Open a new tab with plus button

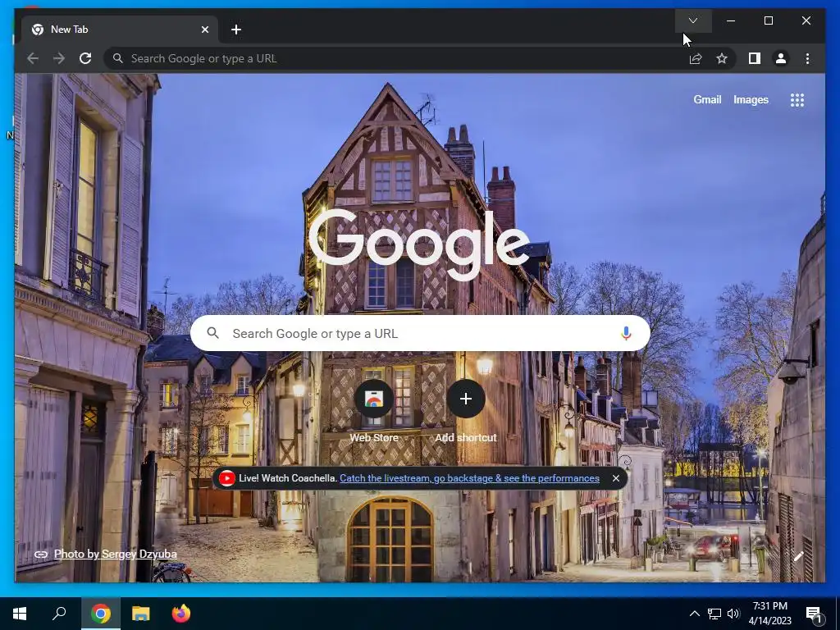pos(236,30)
